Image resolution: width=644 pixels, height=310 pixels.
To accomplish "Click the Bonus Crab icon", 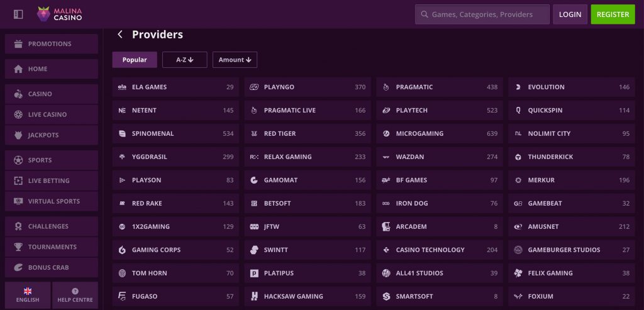I will pos(18,268).
